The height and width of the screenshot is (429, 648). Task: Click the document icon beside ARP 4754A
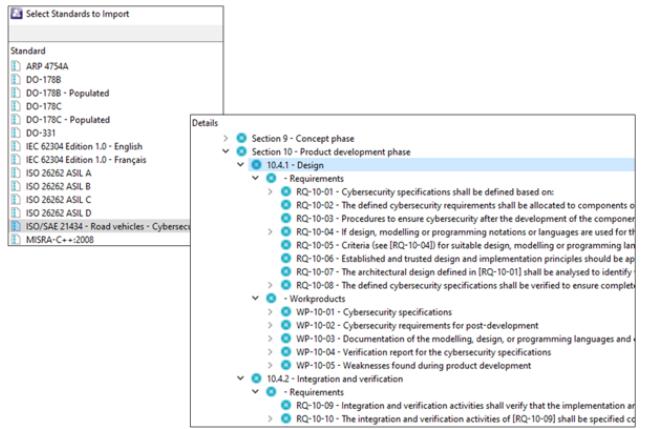[16, 66]
